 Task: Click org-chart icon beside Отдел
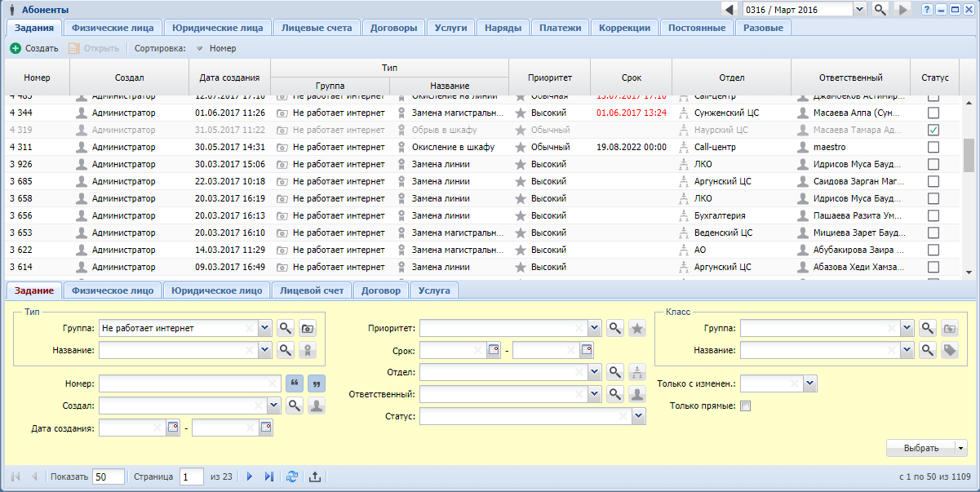[636, 372]
